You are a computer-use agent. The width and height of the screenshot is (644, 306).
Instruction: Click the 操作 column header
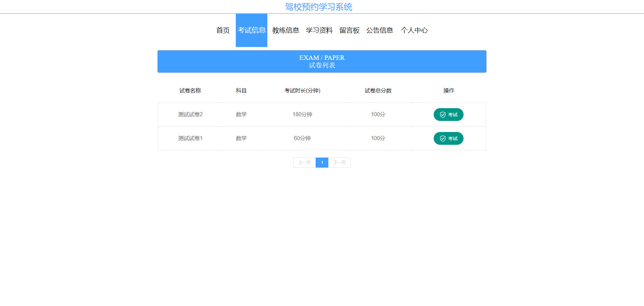tap(449, 91)
